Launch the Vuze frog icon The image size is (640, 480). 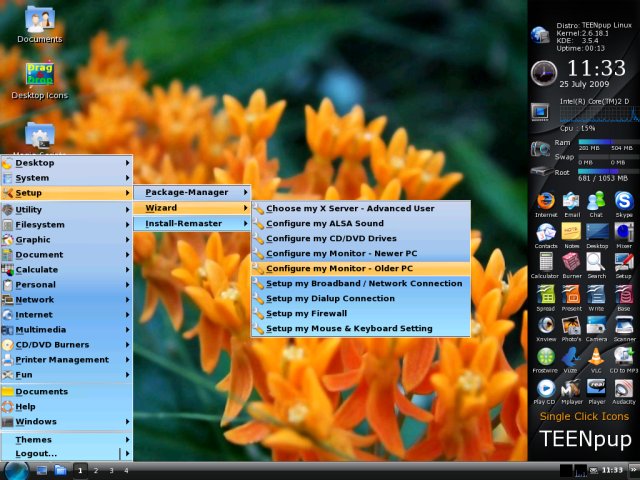click(571, 357)
